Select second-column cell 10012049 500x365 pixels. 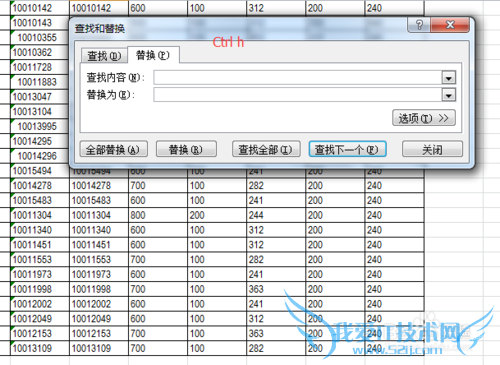[x=99, y=319]
